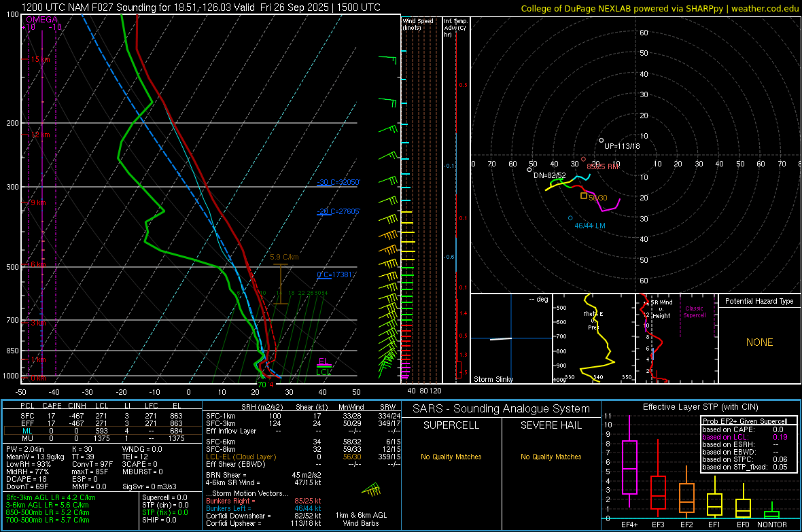802x532 pixels.
Task: Click the Corfidi Downshear = 82/52 kt line
Action: 264,516
